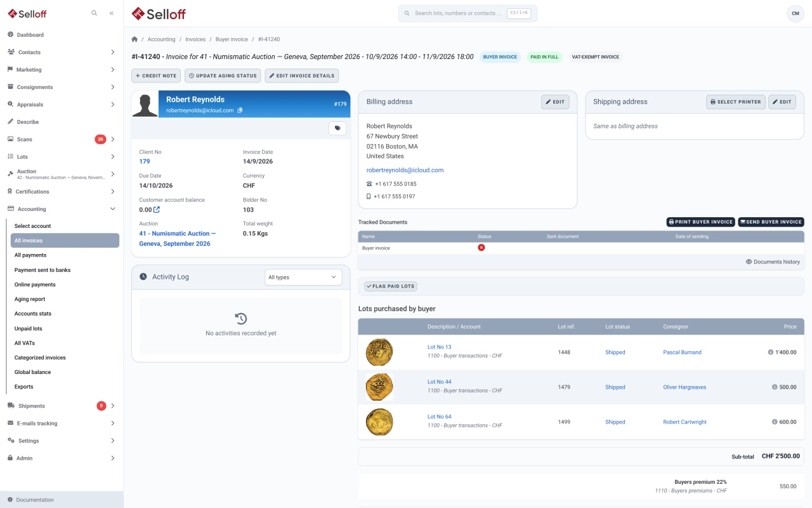Focus the search lots, numbers or contacts field
The image size is (812, 508).
pyautogui.click(x=468, y=13)
